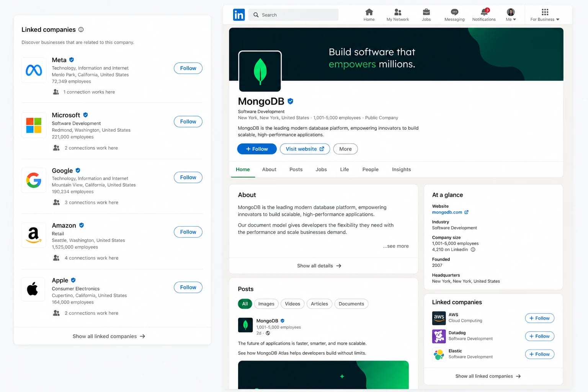Click the info icon beside Linked companies heading
Screen dimensions: 588x392
pos(81,29)
